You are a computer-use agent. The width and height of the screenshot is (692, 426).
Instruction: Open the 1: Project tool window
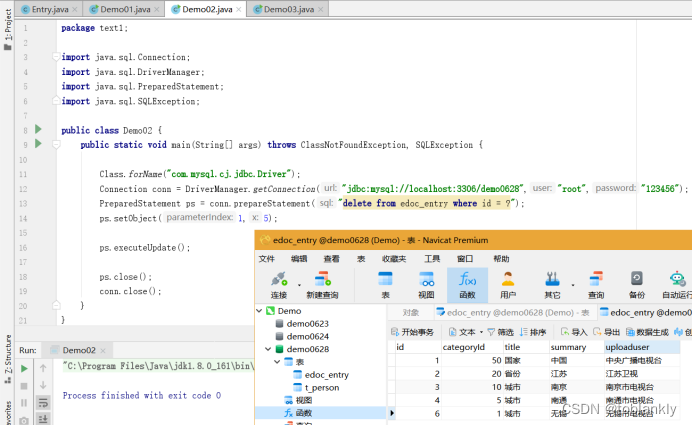click(8, 30)
